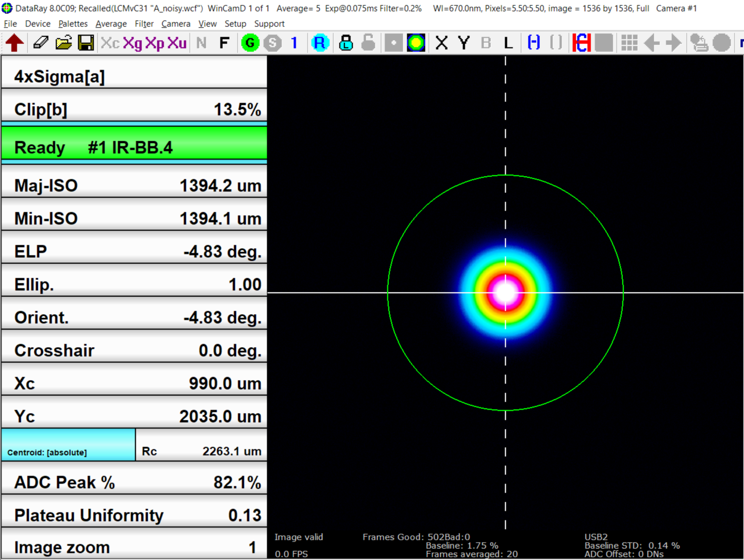Click the eraser clear icon

pos(41,43)
